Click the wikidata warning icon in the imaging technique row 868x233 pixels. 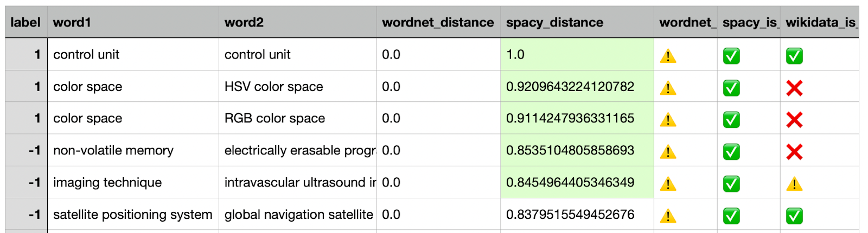(794, 184)
